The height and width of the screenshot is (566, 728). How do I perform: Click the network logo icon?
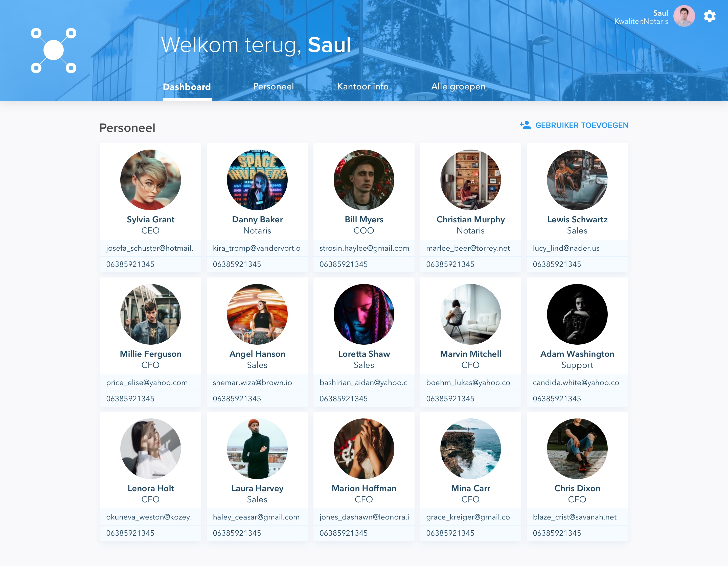(x=54, y=50)
